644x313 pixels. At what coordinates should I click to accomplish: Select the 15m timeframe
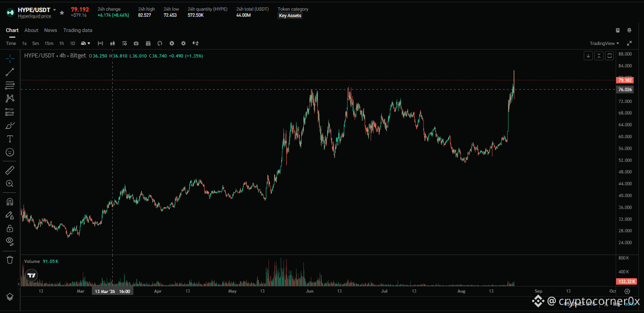point(49,43)
